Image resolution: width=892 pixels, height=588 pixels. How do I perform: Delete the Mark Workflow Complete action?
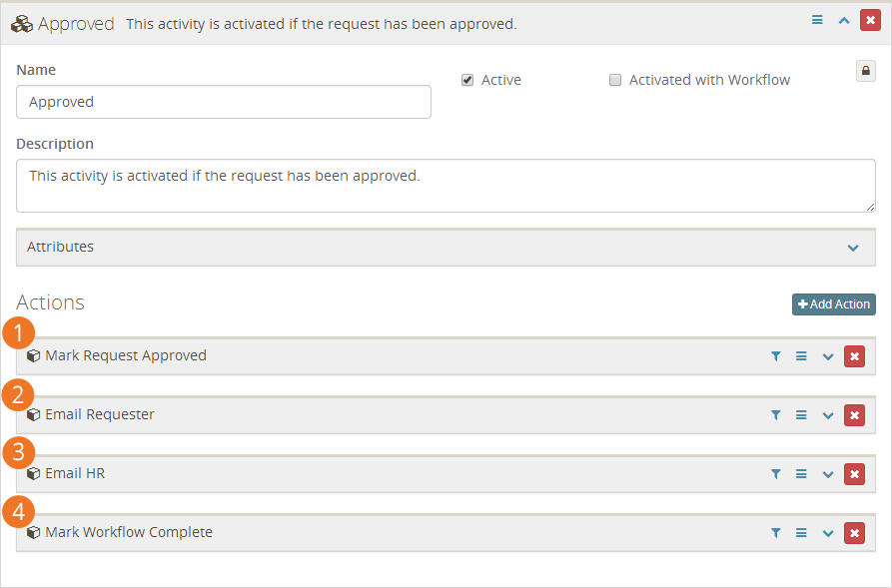coord(854,533)
